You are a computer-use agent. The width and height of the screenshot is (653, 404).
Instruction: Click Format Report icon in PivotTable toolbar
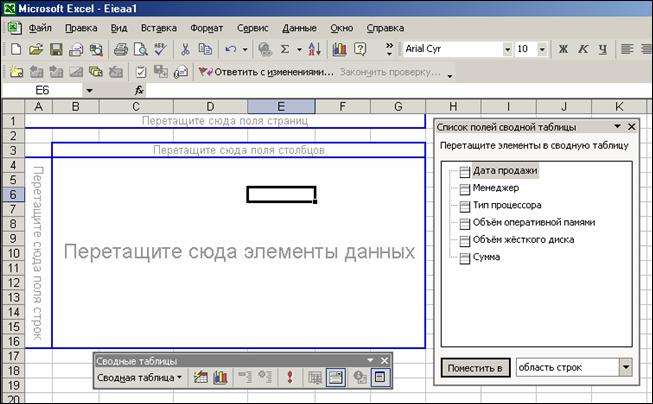200,378
